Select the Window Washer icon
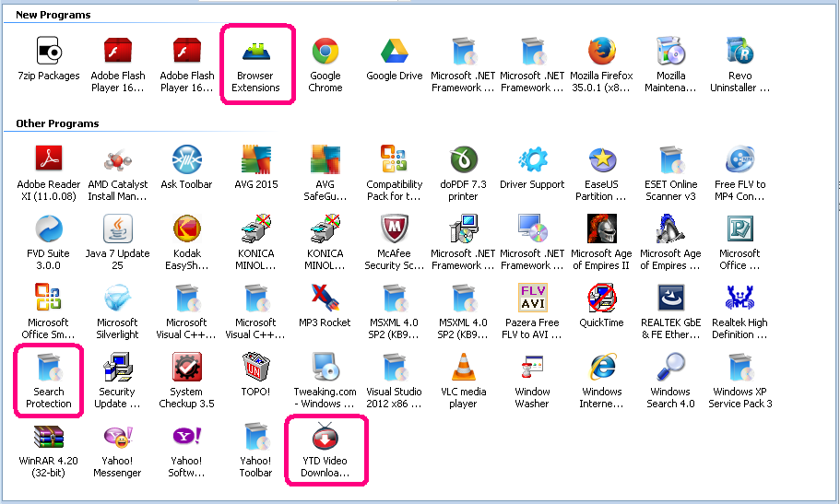This screenshot has height=504, width=840. pyautogui.click(x=533, y=367)
